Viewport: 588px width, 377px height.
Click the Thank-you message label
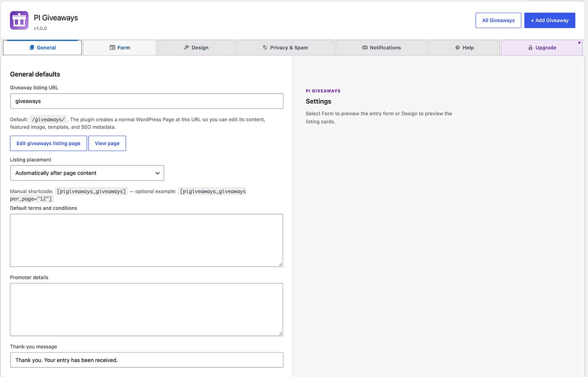pos(34,346)
